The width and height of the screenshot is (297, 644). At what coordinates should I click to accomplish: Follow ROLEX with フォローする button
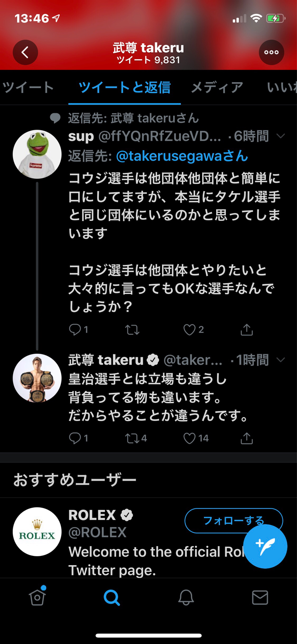(234, 520)
